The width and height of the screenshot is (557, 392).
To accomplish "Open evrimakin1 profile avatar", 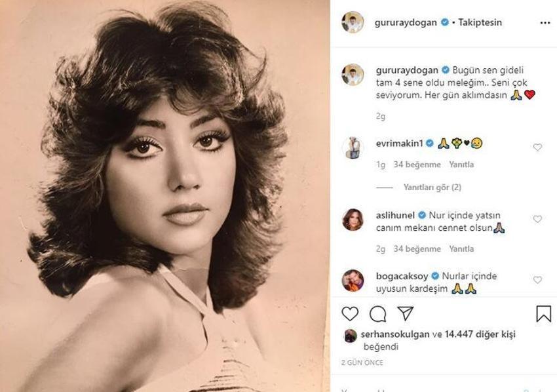I will [x=353, y=147].
